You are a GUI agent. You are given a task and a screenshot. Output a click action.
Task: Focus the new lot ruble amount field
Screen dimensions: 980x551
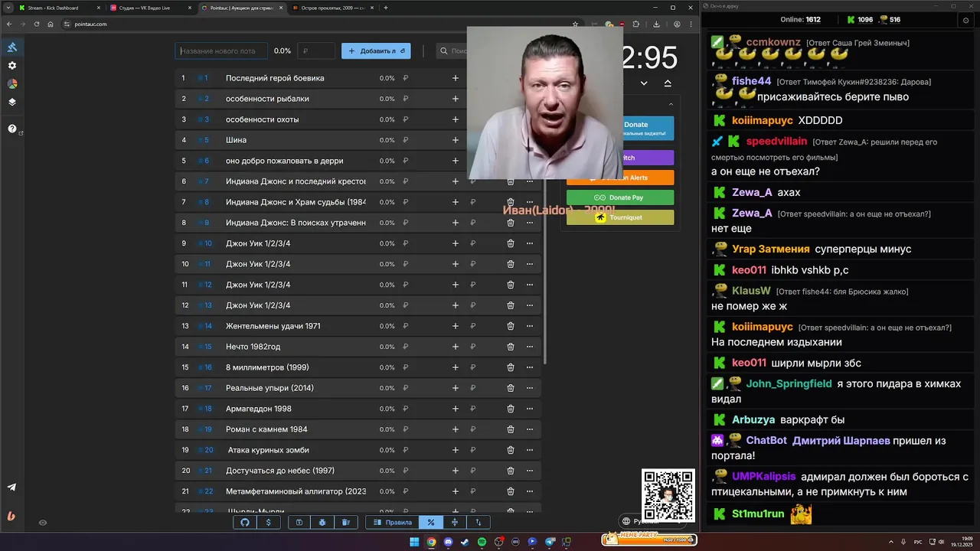(x=316, y=51)
